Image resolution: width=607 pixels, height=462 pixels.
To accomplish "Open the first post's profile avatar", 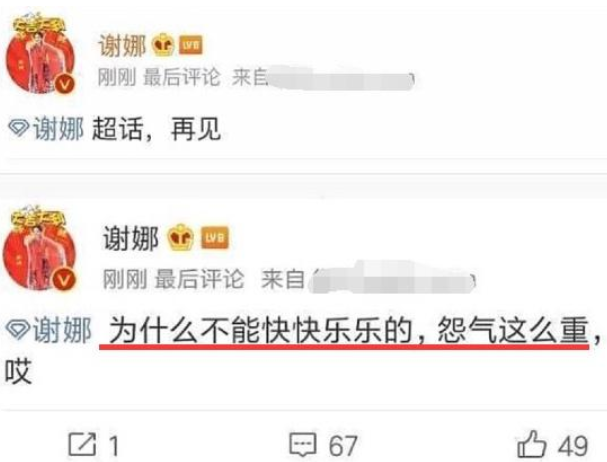I will pyautogui.click(x=39, y=54).
